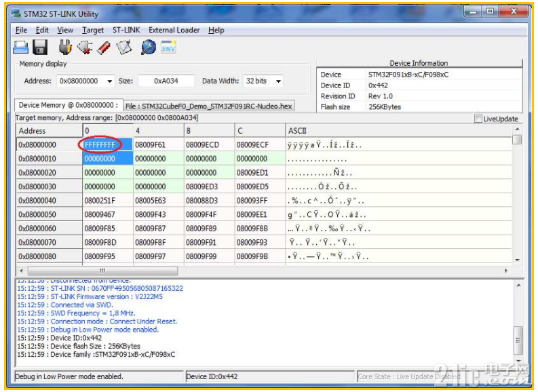Select cell 08009467 in the table

pyautogui.click(x=107, y=214)
